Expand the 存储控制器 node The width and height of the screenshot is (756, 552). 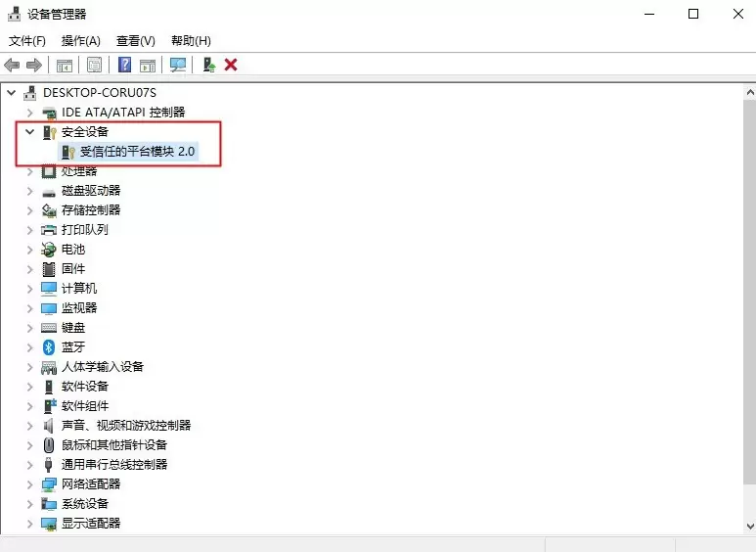pyautogui.click(x=30, y=210)
